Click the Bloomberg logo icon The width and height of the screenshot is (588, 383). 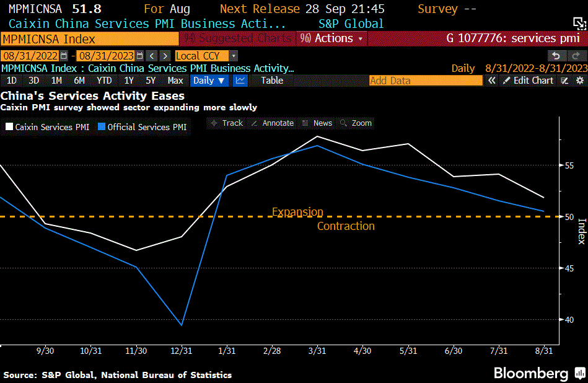580,373
